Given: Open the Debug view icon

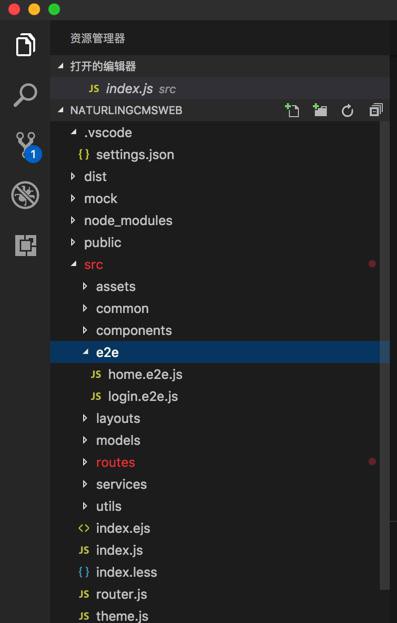Looking at the screenshot, I should coord(25,195).
